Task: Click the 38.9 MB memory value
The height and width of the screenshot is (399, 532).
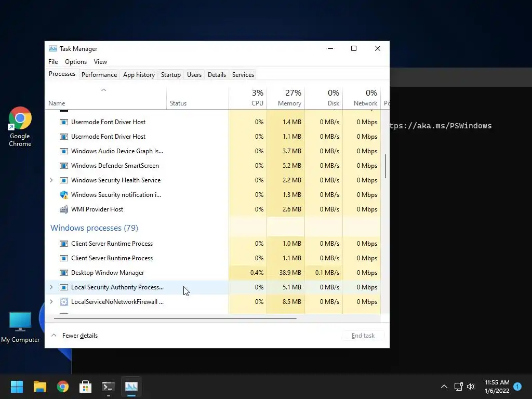Action: coord(290,273)
